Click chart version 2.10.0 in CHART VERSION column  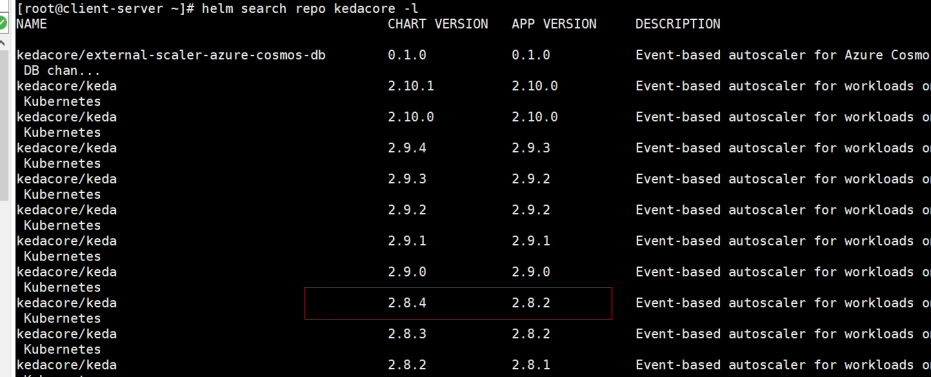pyautogui.click(x=411, y=117)
